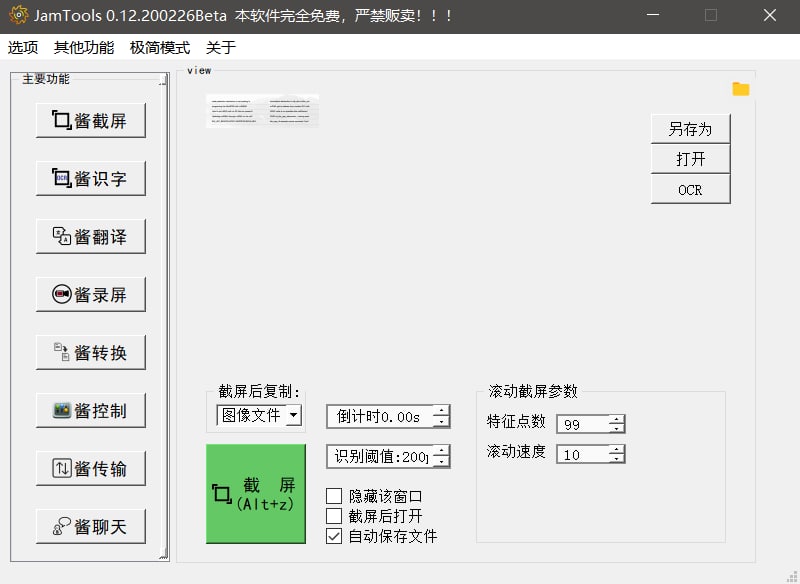Click the OCR button in view panel

[x=690, y=190]
